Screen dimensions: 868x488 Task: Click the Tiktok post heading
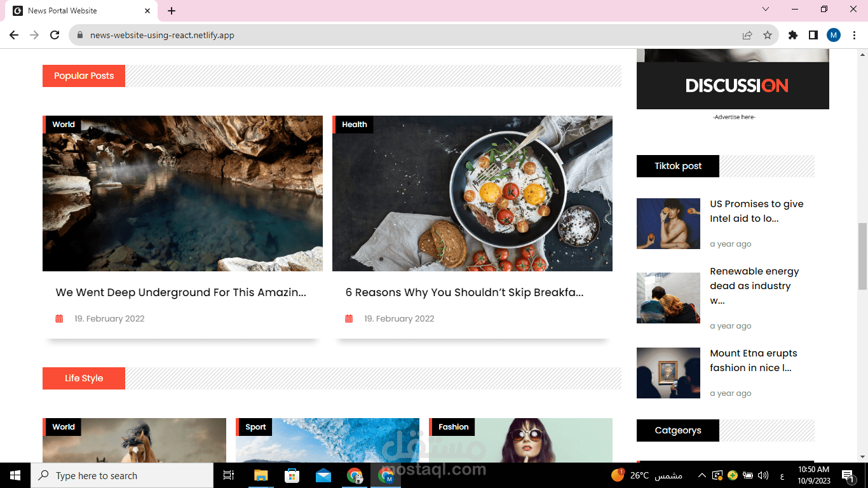tap(678, 166)
